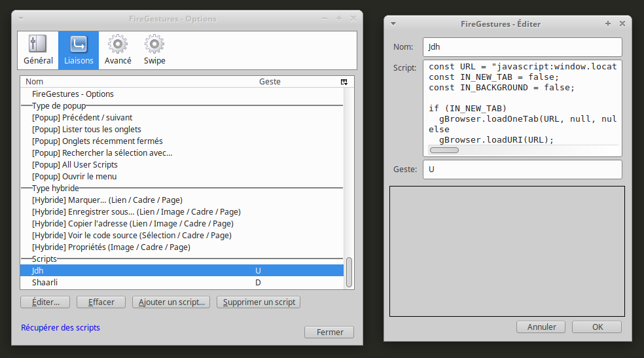Focus the Geste field containing U
644x358 pixels.
[522, 169]
